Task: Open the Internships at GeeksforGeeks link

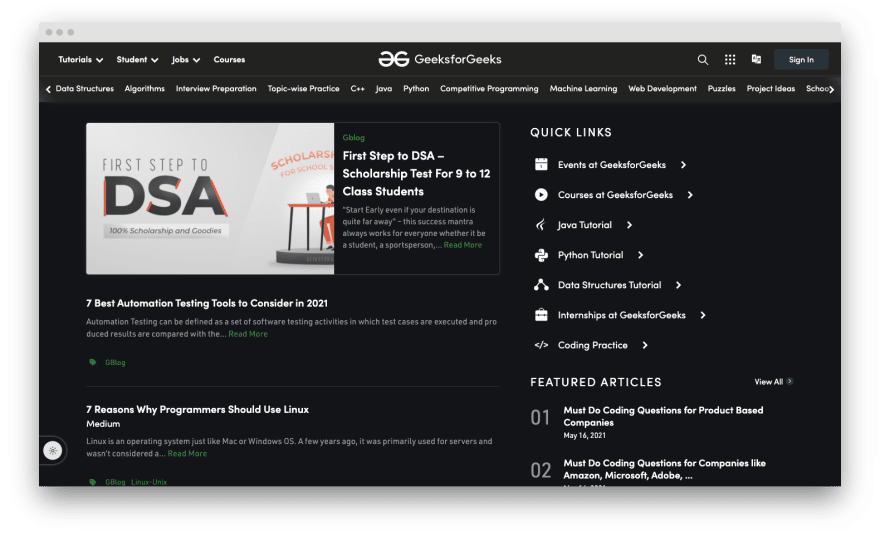Action: (x=622, y=315)
